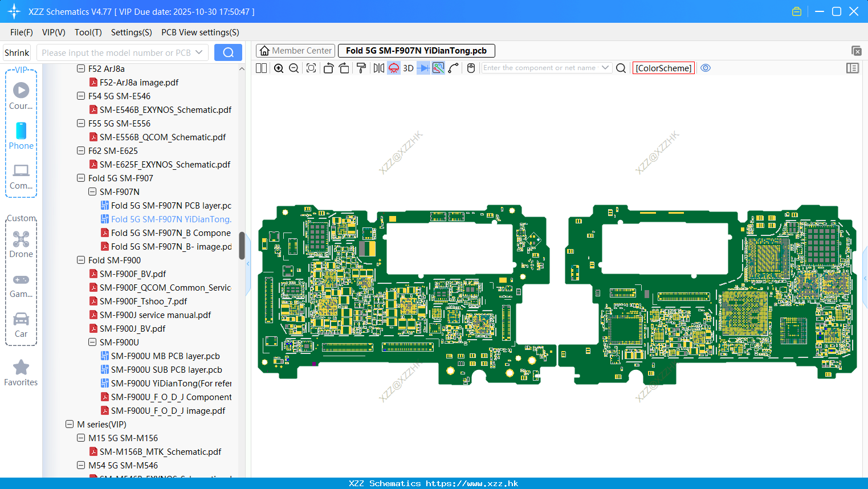Open PCB View settings(S) menu
The width and height of the screenshot is (868, 489).
pos(200,32)
